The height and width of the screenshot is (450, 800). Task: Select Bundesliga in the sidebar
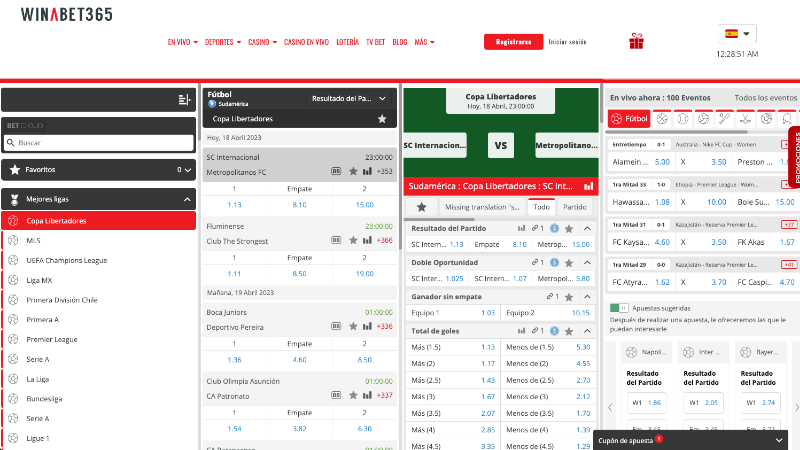click(x=99, y=399)
